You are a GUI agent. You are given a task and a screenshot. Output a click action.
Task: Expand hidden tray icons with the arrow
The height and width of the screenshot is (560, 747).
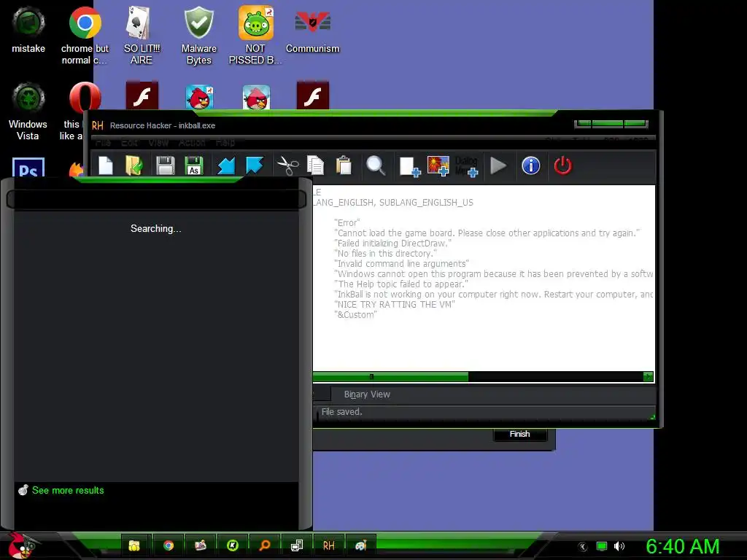tap(583, 547)
